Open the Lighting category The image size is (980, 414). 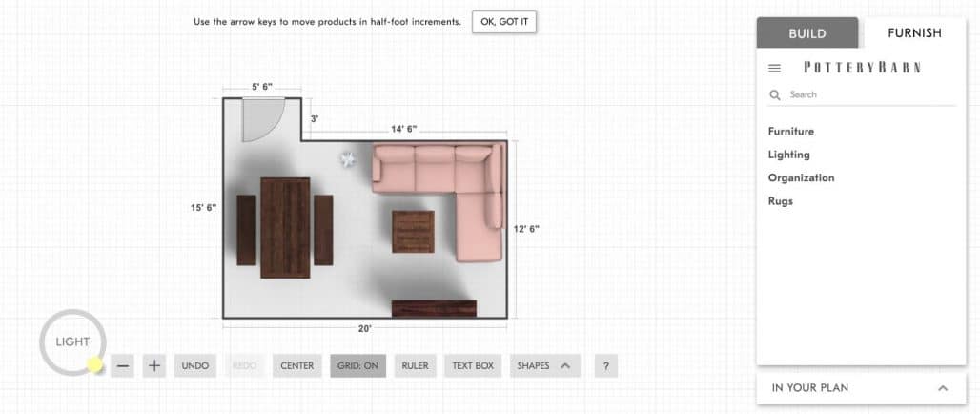coord(788,155)
